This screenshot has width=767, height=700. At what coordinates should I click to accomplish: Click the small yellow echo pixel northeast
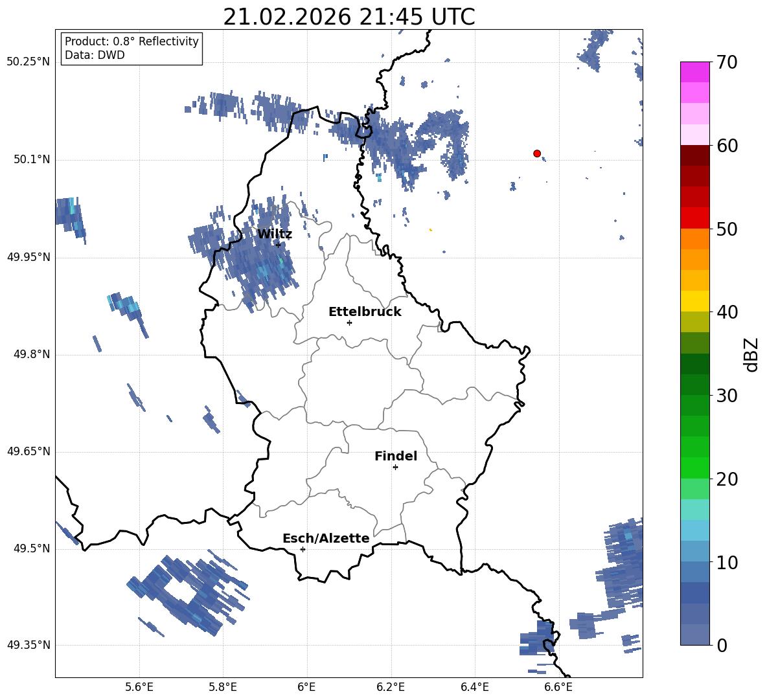(x=430, y=229)
